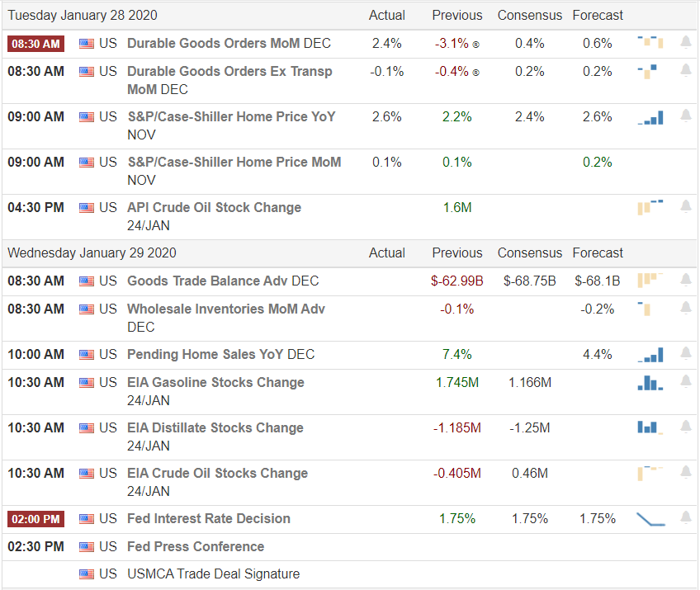Click the Tuesday January 28 2020 date header

82,15
